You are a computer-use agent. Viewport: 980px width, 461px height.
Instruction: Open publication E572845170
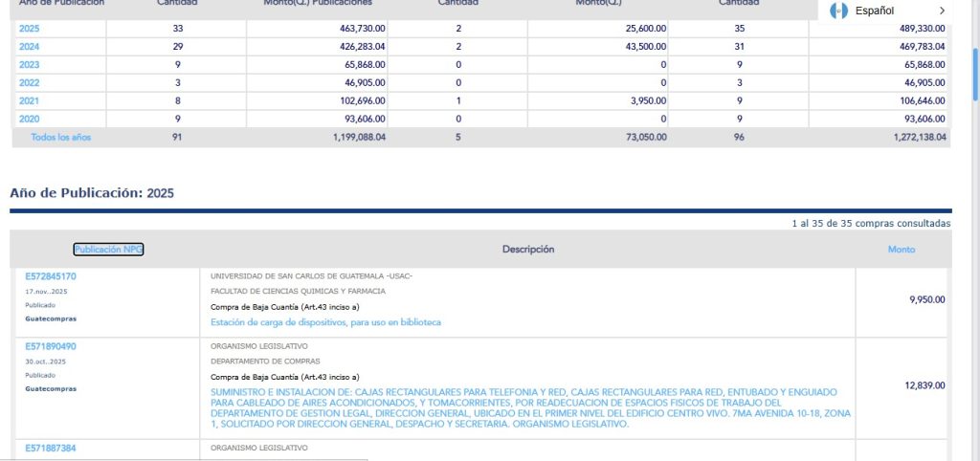pos(51,276)
